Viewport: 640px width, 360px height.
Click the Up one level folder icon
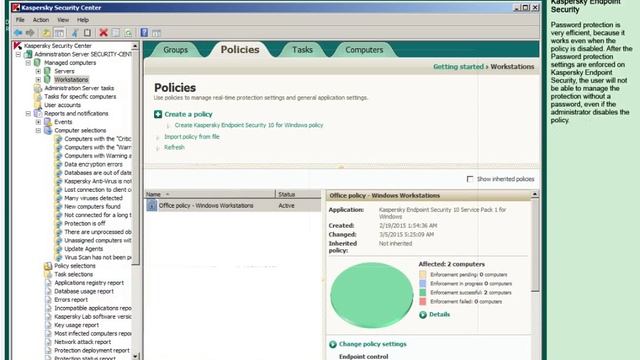click(46, 32)
